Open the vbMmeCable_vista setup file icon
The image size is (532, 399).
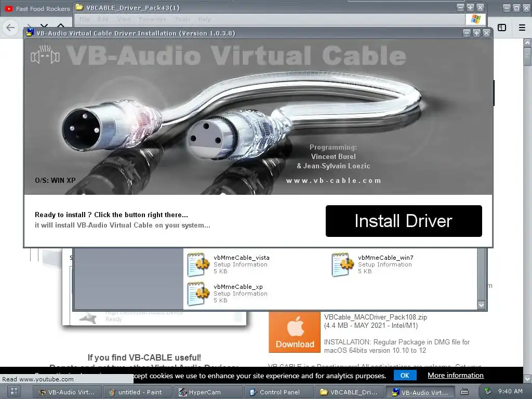[x=198, y=264]
